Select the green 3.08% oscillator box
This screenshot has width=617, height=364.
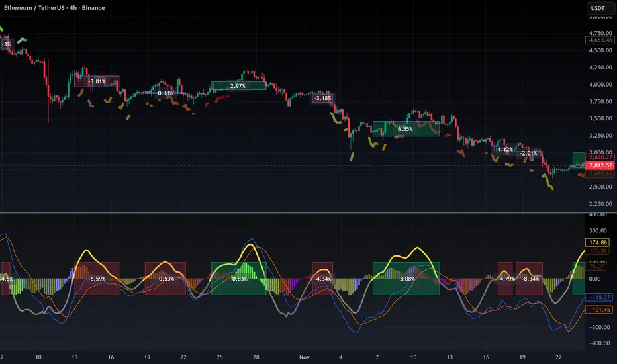(x=406, y=279)
